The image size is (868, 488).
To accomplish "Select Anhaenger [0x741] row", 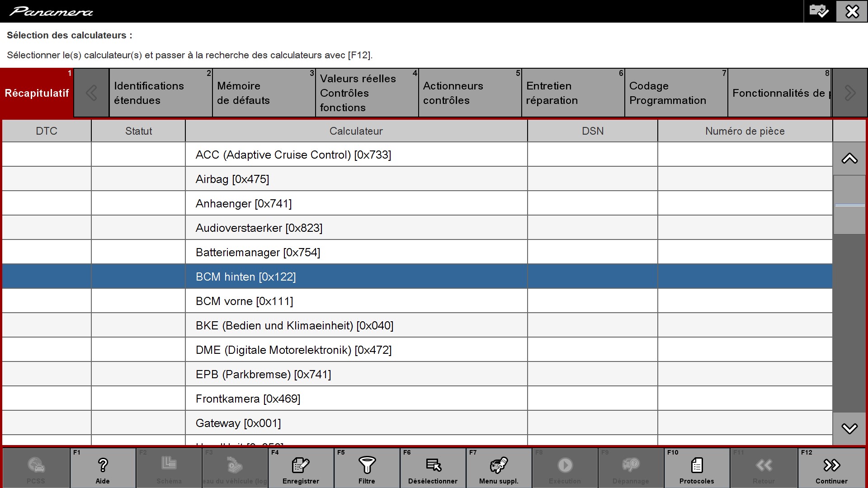I will point(417,203).
